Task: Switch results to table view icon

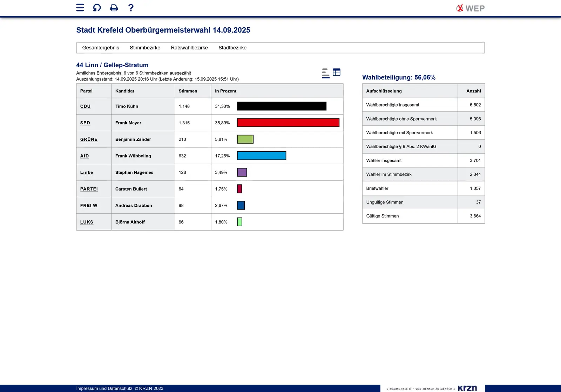Action: pos(337,73)
